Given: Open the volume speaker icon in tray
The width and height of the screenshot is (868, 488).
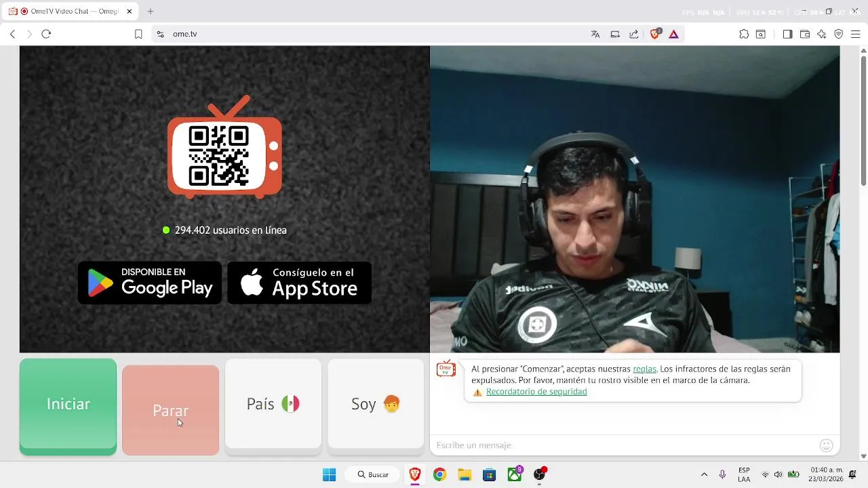Looking at the screenshot, I should click(778, 474).
